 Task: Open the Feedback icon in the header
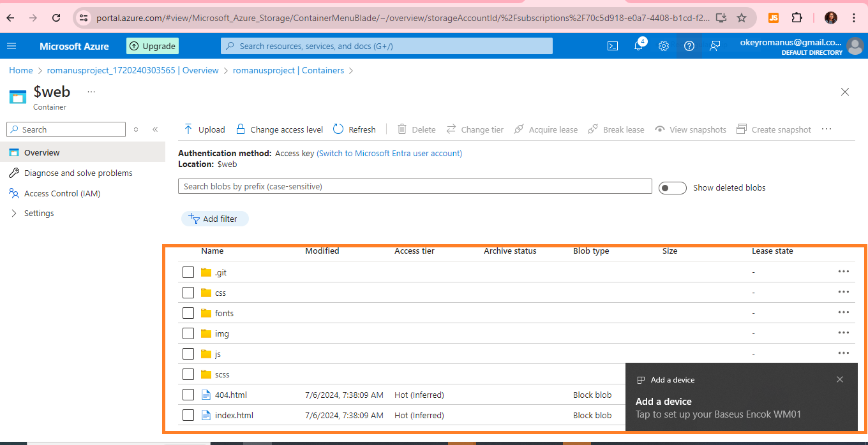pyautogui.click(x=715, y=46)
